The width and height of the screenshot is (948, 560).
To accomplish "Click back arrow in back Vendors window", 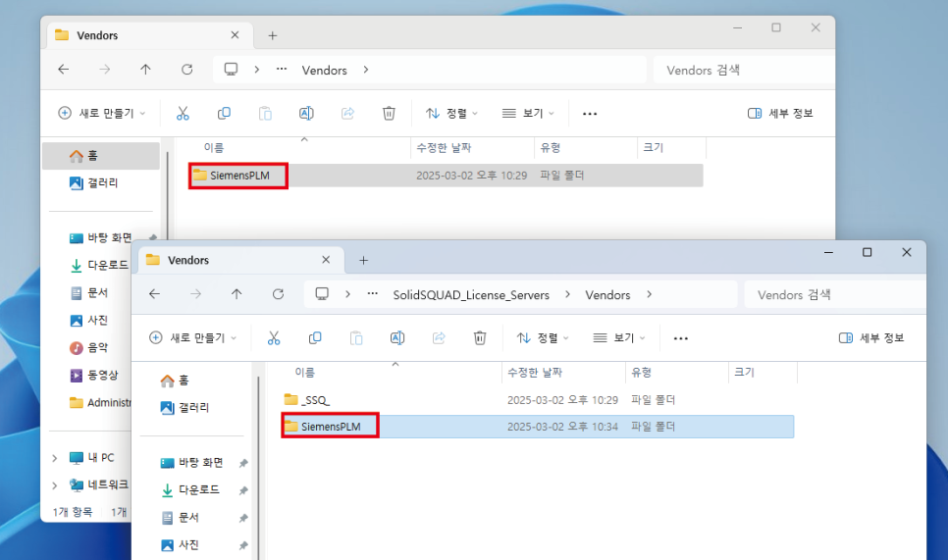I will point(64,70).
